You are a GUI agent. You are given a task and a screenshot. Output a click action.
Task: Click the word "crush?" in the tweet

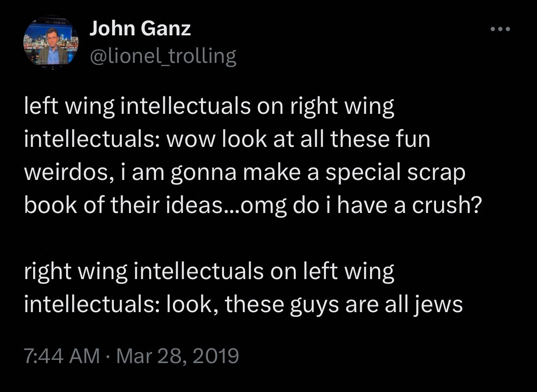[445, 206]
